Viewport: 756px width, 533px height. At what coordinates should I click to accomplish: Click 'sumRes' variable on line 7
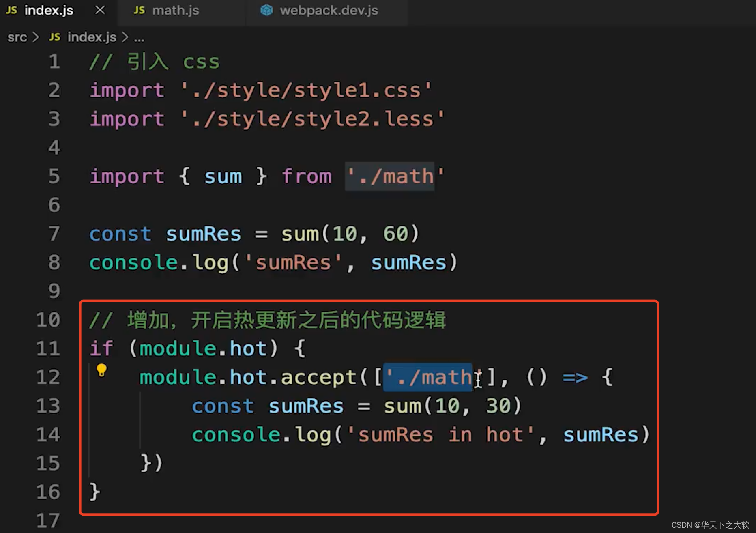[x=204, y=234]
